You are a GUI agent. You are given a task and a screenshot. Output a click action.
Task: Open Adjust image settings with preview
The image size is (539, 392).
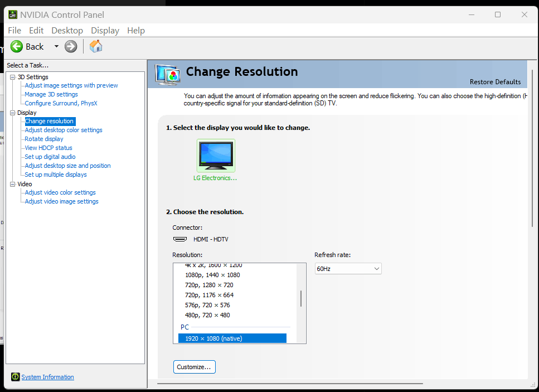coord(71,85)
